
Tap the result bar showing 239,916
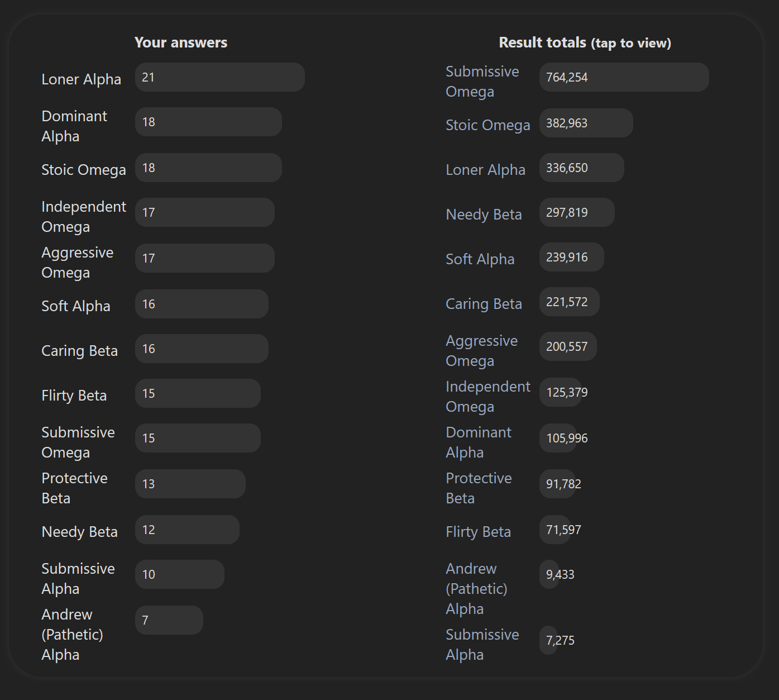click(x=572, y=257)
